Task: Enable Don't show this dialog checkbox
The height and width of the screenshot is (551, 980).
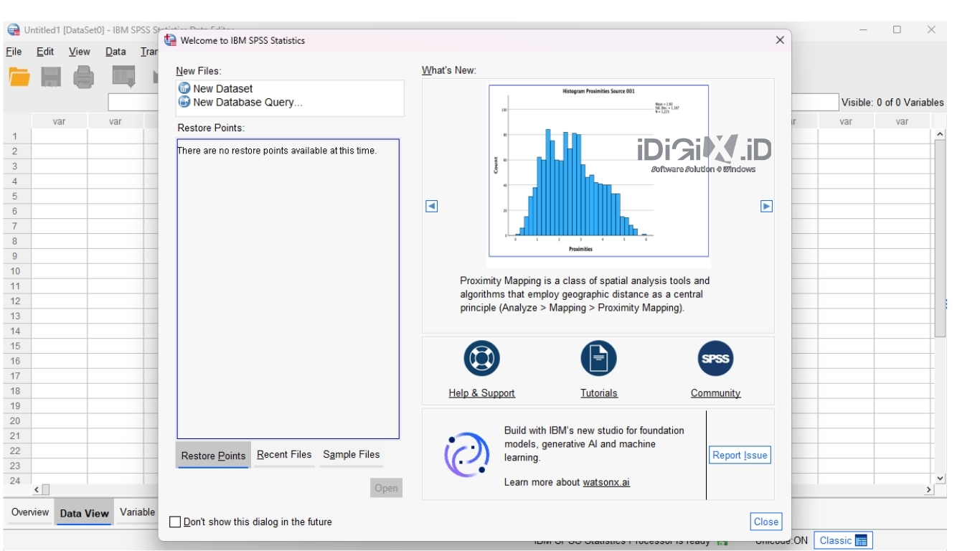Action: [x=175, y=522]
